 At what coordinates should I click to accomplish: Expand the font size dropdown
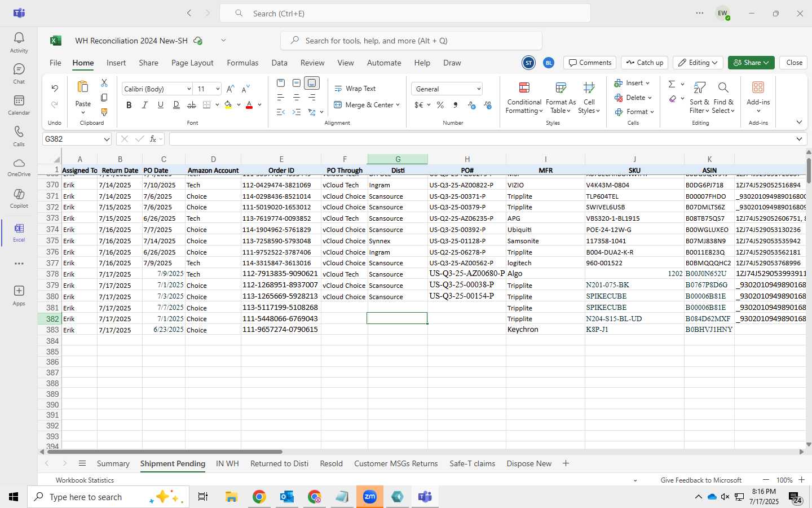218,89
